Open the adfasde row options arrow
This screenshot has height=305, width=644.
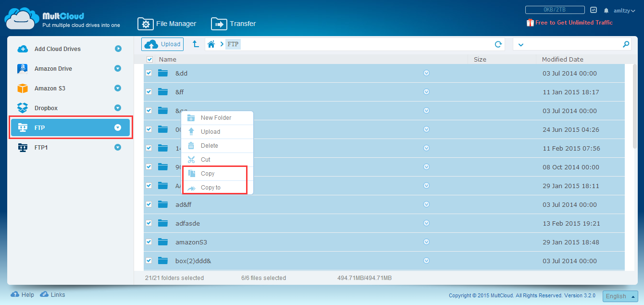point(426,223)
